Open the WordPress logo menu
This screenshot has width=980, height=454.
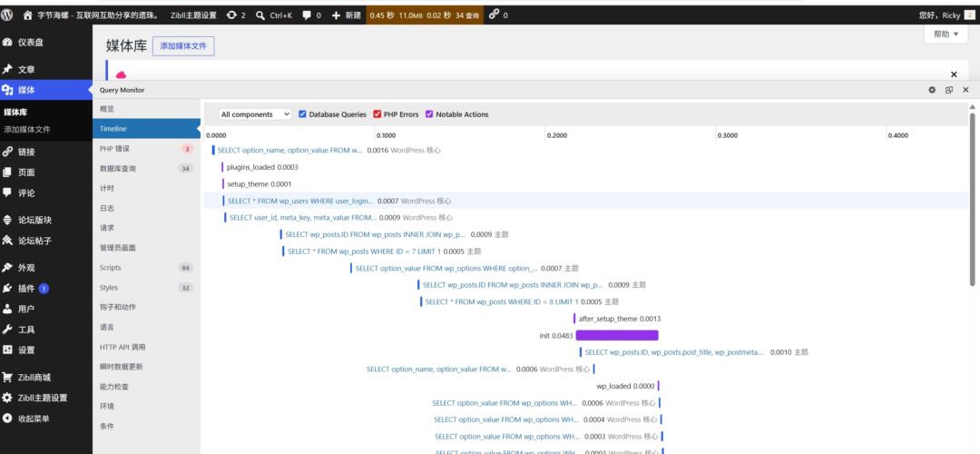tap(9, 15)
